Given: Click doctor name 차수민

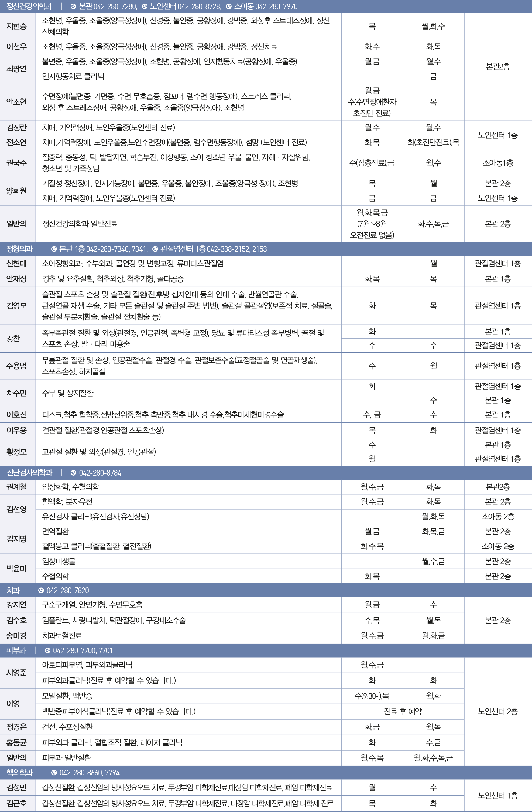Looking at the screenshot, I should [x=16, y=393].
